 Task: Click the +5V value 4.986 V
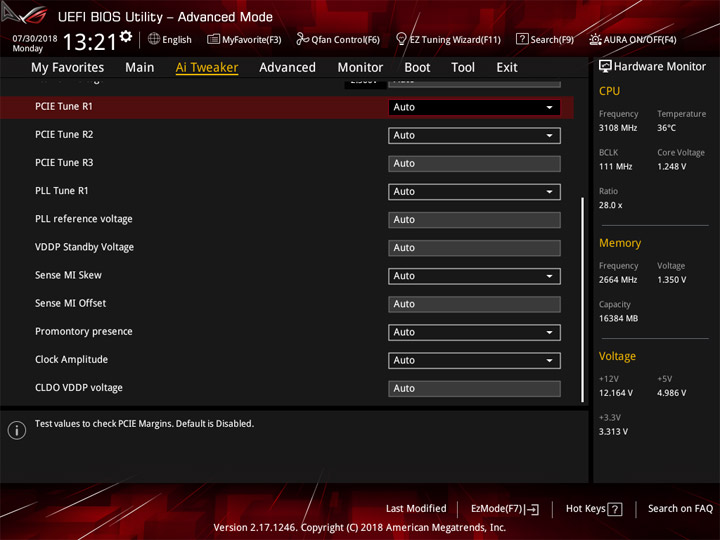(x=671, y=393)
